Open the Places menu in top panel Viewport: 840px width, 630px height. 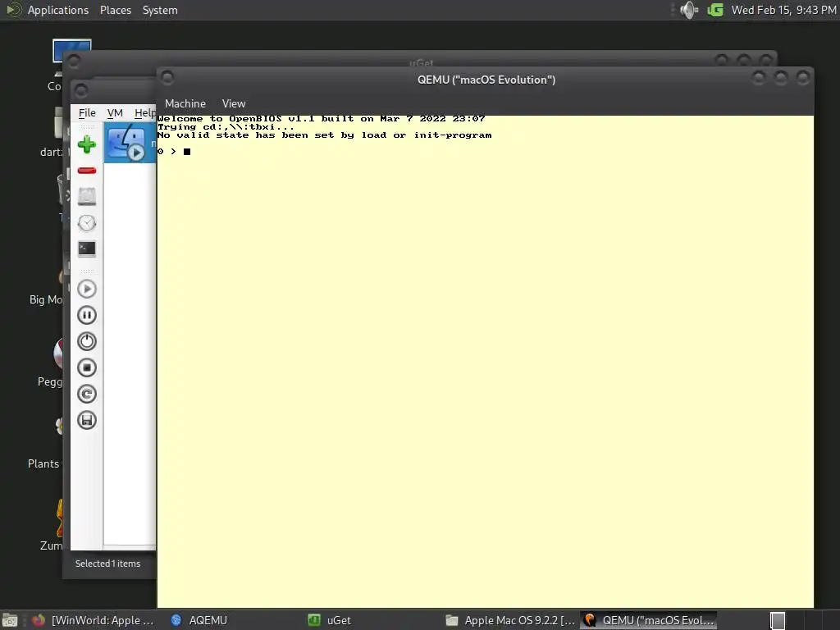pyautogui.click(x=115, y=10)
